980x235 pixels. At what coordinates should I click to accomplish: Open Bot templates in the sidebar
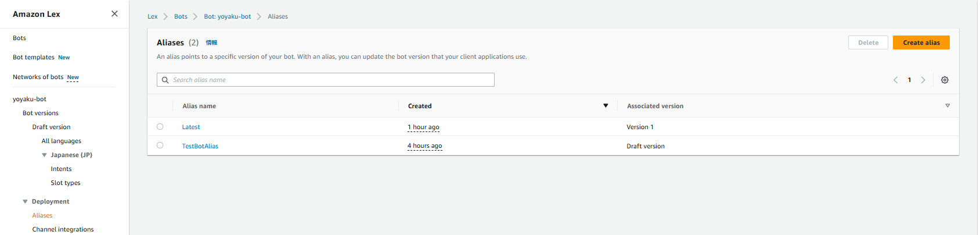(34, 58)
